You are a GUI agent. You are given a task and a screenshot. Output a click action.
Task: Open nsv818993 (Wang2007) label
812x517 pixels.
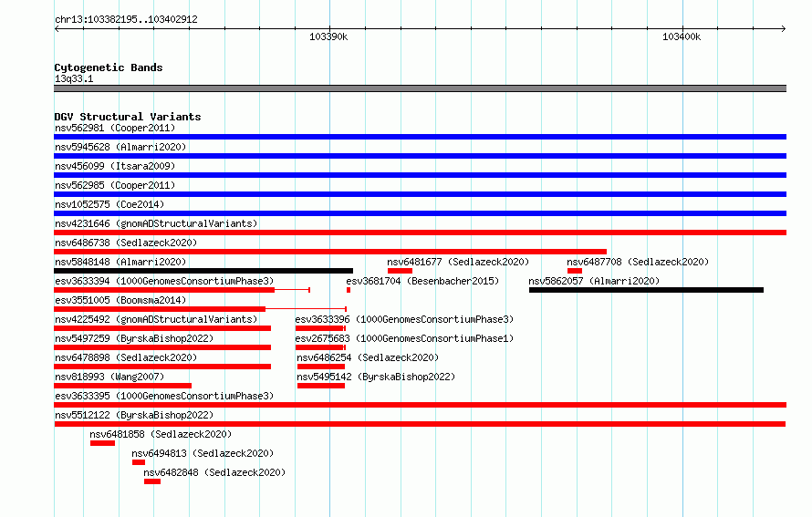(109, 377)
